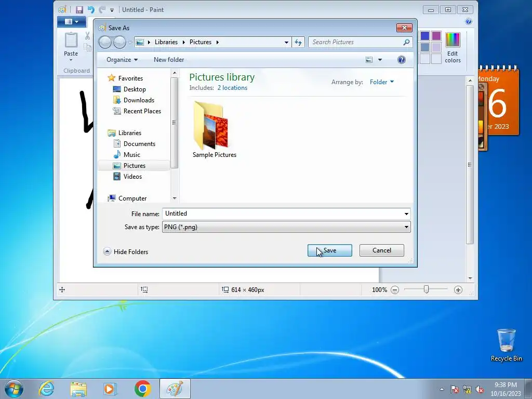Image resolution: width=532 pixels, height=399 pixels.
Task: Click Paint's Redo icon
Action: coord(102,10)
